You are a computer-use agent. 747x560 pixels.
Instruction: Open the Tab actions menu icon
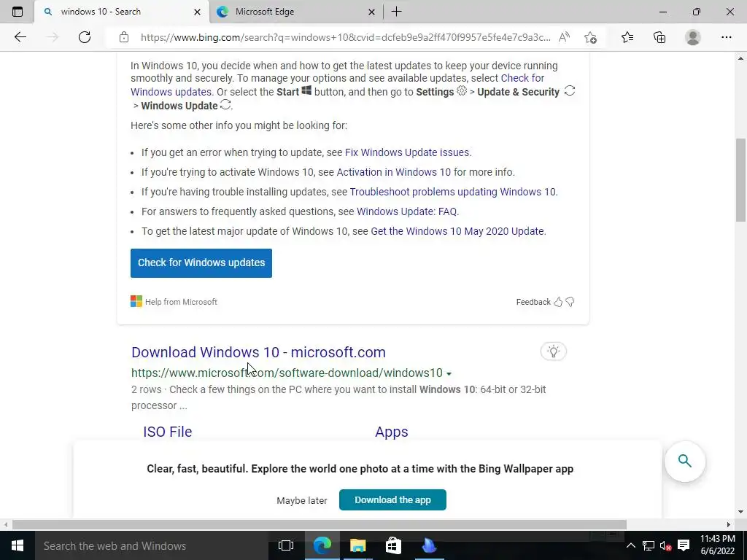(x=18, y=12)
